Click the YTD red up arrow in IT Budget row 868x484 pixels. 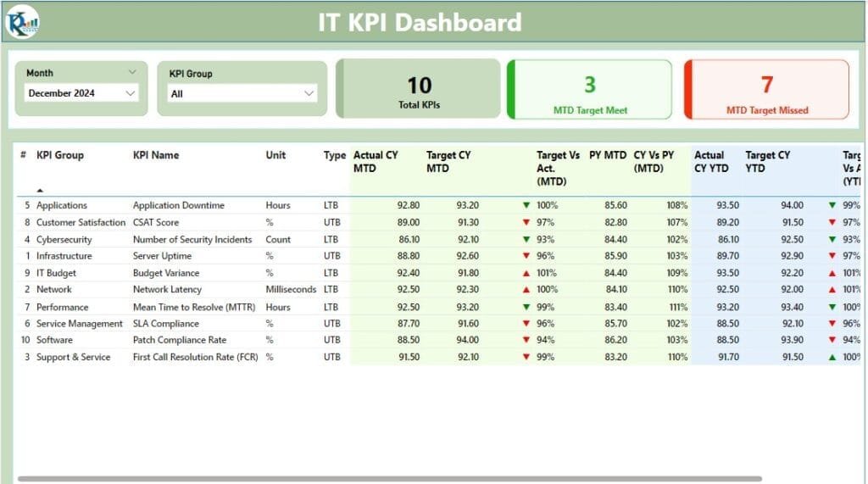pyautogui.click(x=832, y=273)
